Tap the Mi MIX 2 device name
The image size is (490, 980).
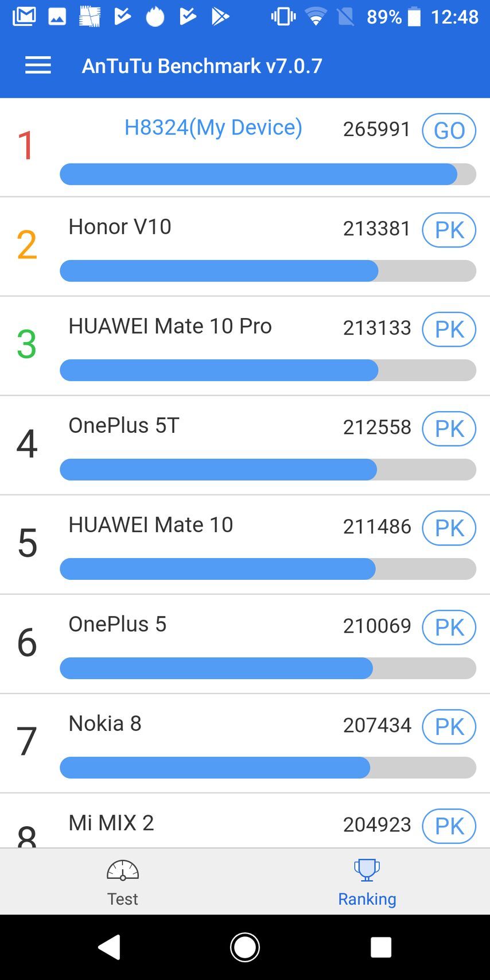(x=111, y=823)
